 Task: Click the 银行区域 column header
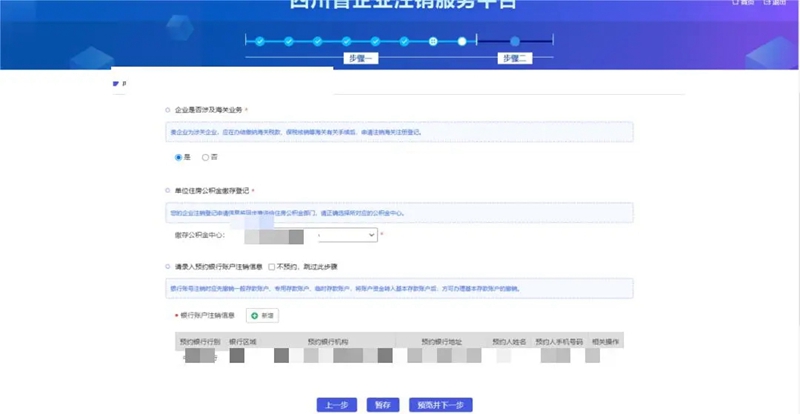[243, 342]
